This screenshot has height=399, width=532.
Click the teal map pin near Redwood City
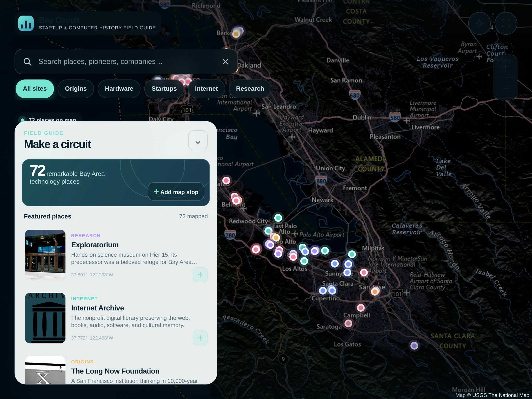pos(278,218)
